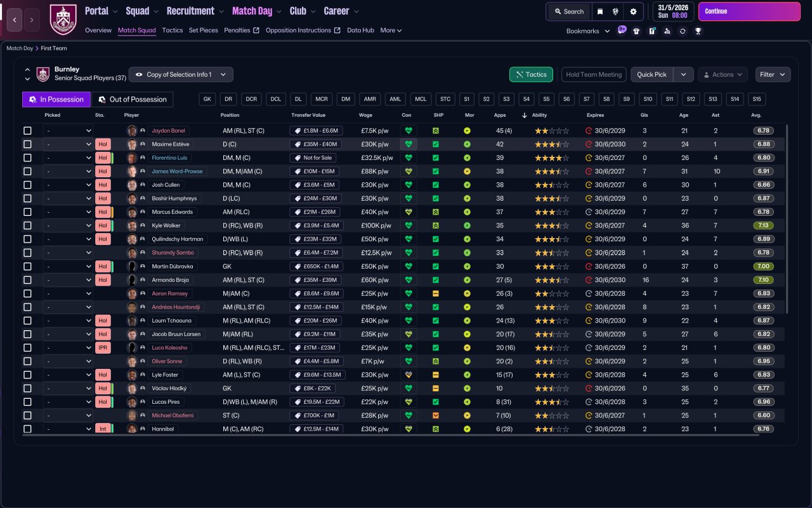
Task: Select the checkbox for Kyle Walker
Action: 27,225
